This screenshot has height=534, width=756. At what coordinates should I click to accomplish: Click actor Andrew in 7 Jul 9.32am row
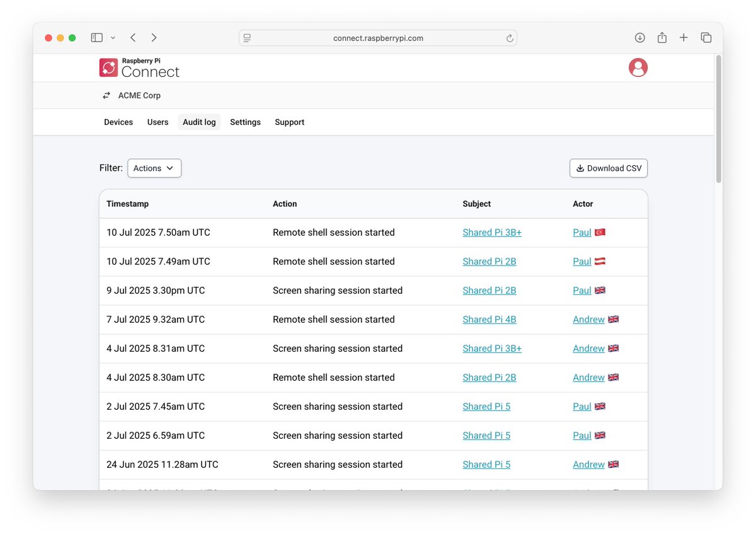[x=588, y=320]
